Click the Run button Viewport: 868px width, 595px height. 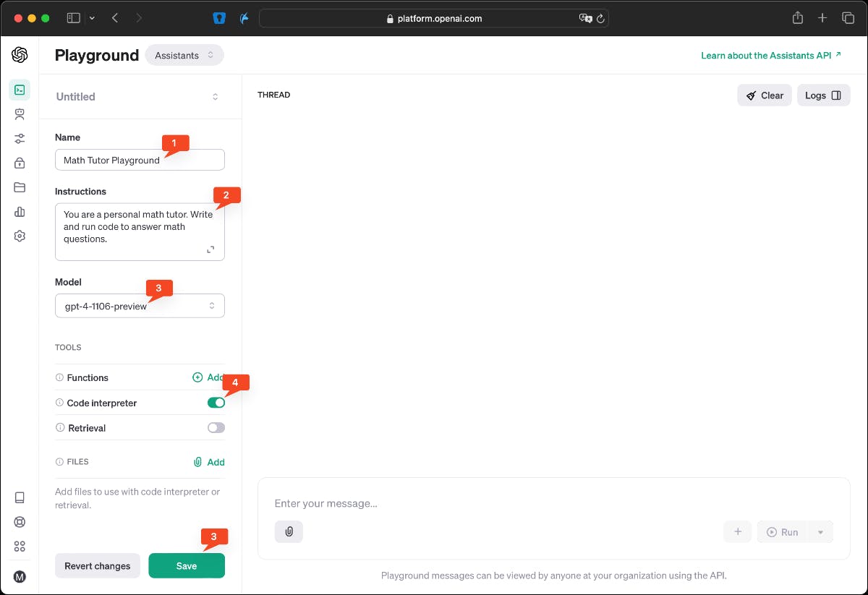click(x=783, y=532)
